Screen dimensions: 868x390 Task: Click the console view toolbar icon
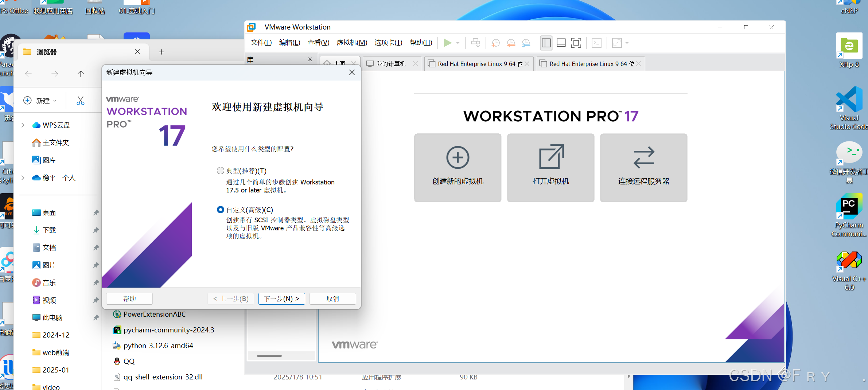click(x=596, y=43)
